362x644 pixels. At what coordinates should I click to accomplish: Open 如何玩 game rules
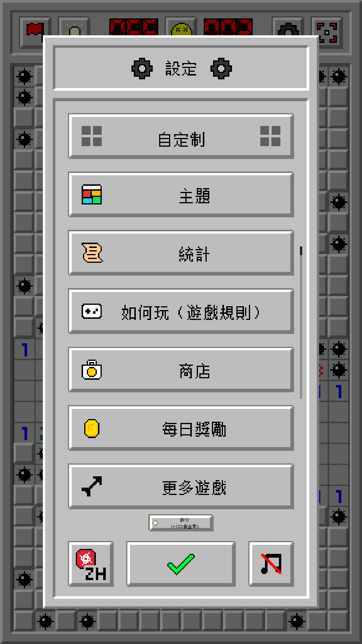click(x=181, y=311)
